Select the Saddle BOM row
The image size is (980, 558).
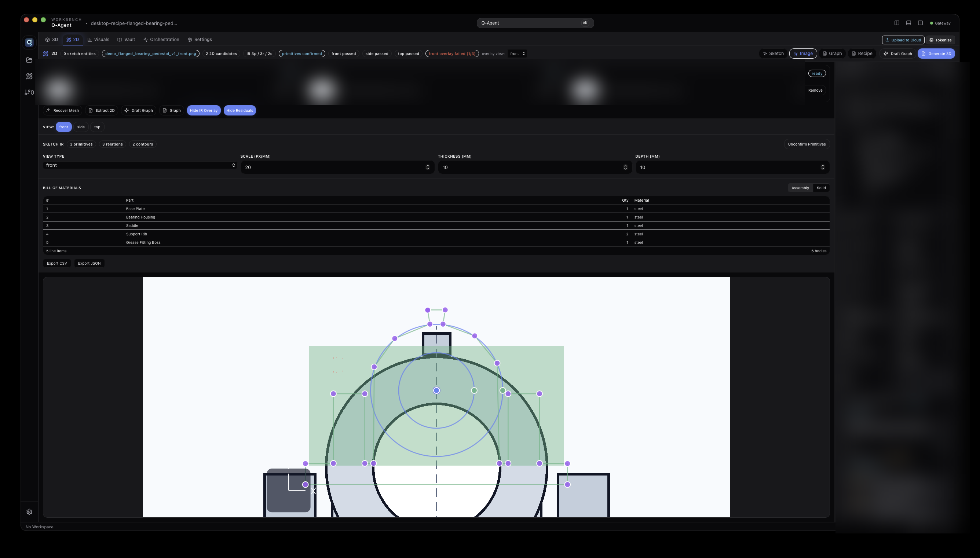click(x=436, y=226)
